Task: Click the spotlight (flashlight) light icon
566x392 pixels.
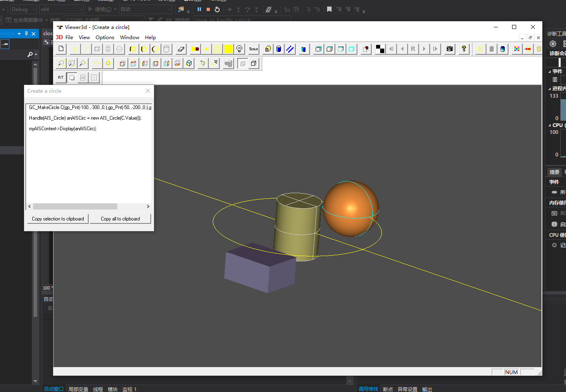Action: [195, 49]
